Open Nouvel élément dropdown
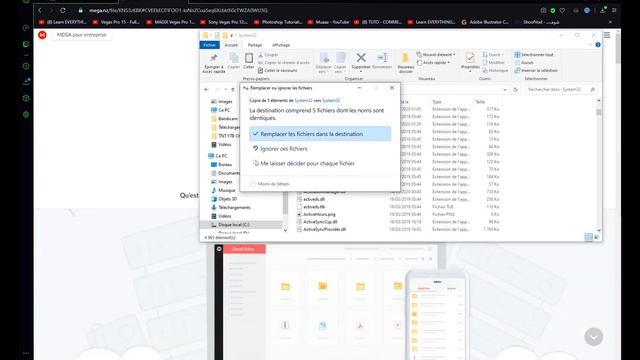 tap(436, 54)
